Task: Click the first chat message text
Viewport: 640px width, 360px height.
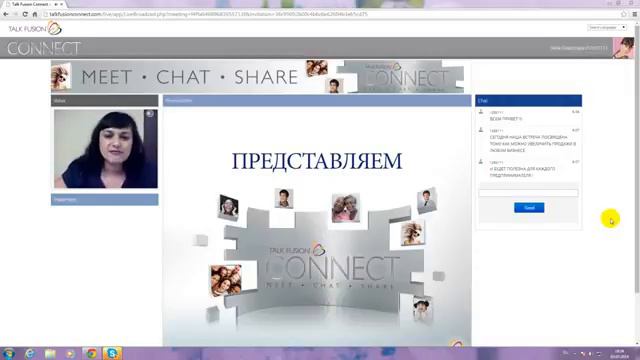Action: (506, 119)
